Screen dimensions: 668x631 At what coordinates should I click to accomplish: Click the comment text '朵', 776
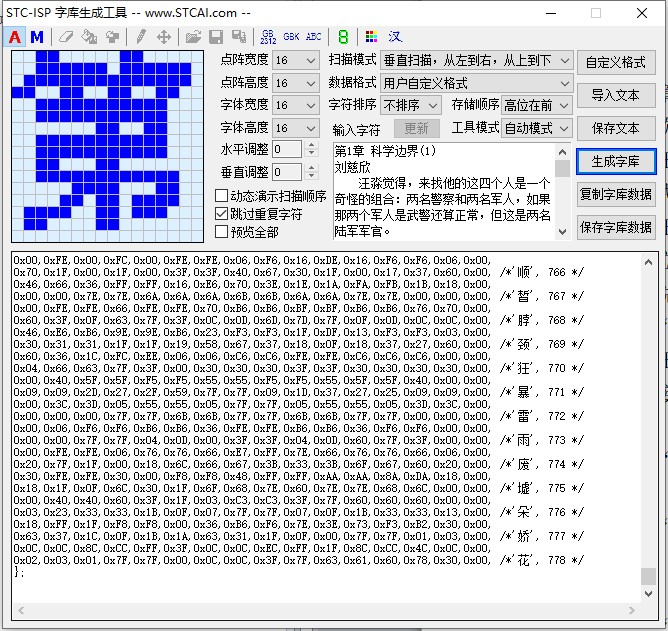tap(542, 512)
